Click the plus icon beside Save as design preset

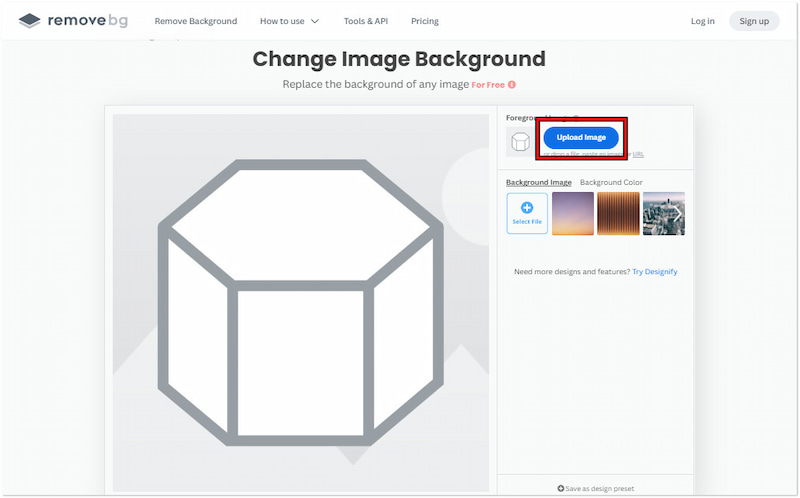[561, 488]
